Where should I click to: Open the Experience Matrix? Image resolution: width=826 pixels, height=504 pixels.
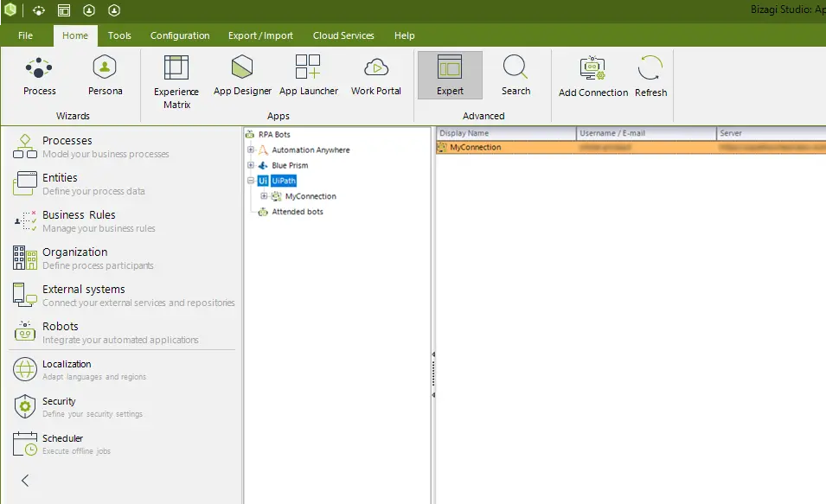coord(176,82)
